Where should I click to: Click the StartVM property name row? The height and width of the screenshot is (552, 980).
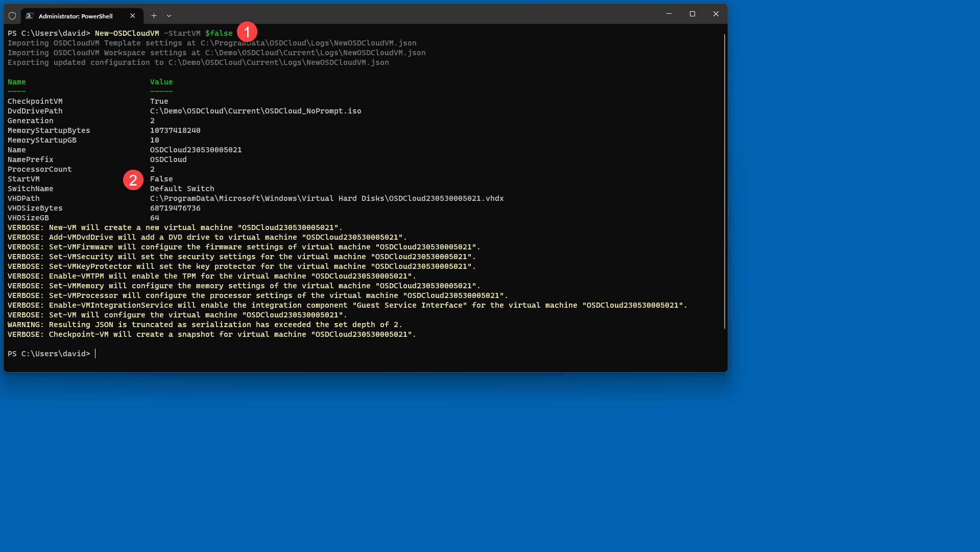point(23,179)
